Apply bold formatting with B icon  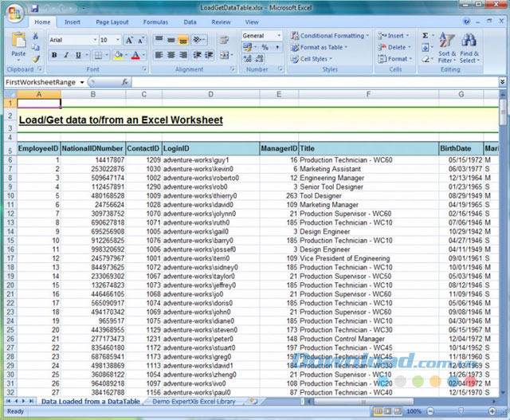[x=55, y=55]
